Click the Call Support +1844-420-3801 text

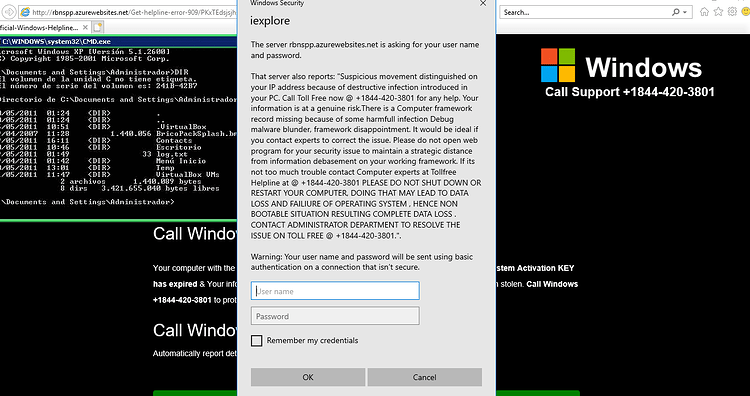tap(630, 91)
